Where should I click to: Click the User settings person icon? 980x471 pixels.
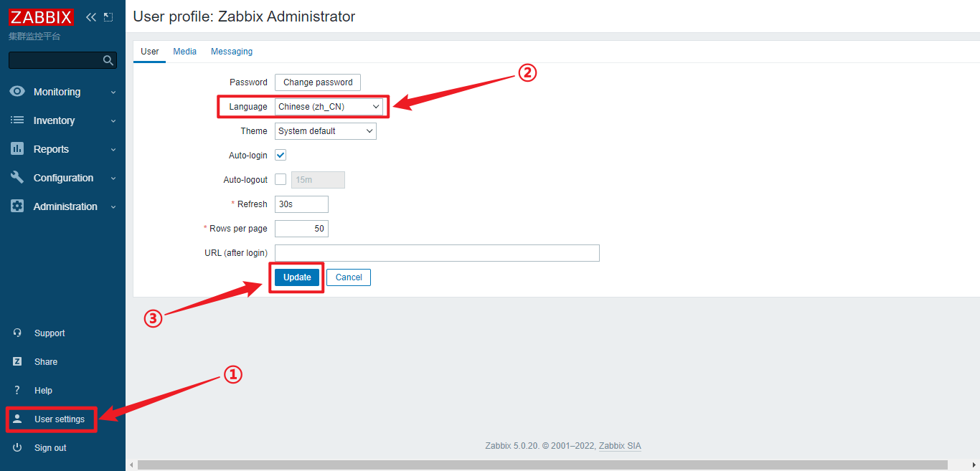click(x=18, y=419)
